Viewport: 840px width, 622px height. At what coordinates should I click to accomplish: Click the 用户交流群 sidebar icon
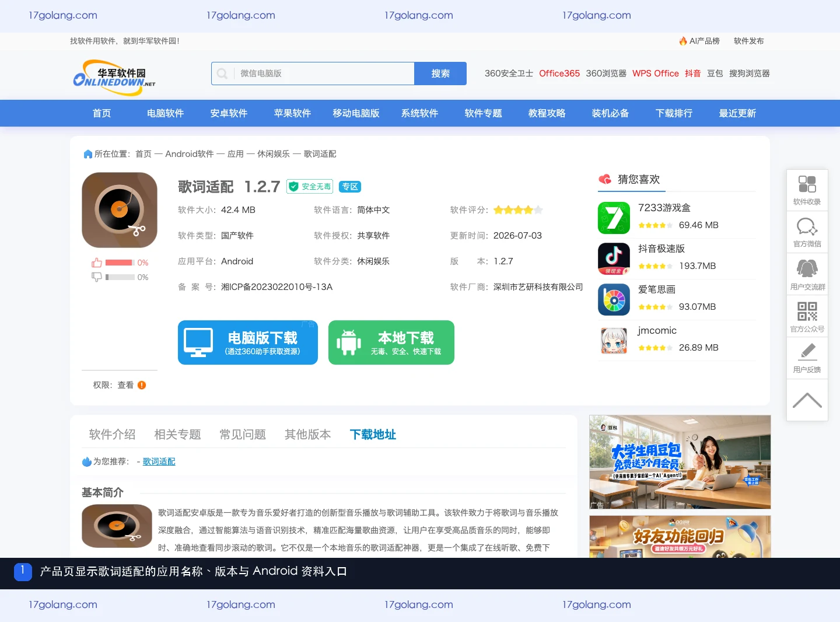[807, 268]
